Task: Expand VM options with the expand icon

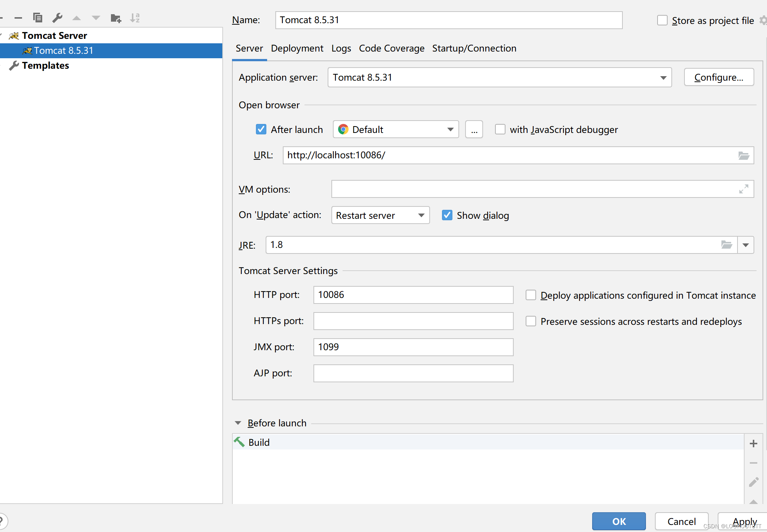Action: pos(743,189)
